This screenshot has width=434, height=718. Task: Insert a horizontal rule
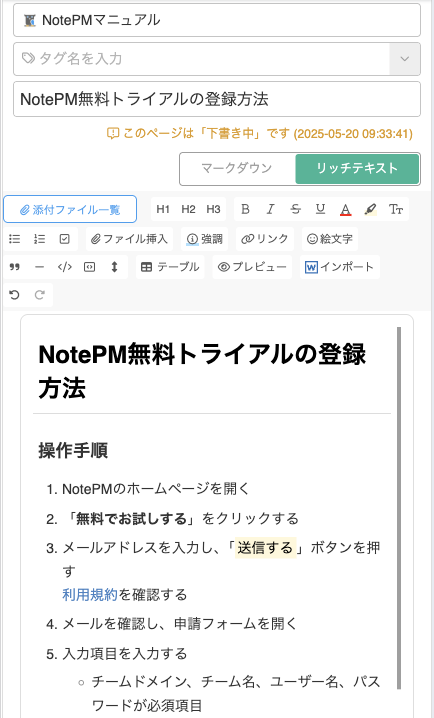[40, 267]
